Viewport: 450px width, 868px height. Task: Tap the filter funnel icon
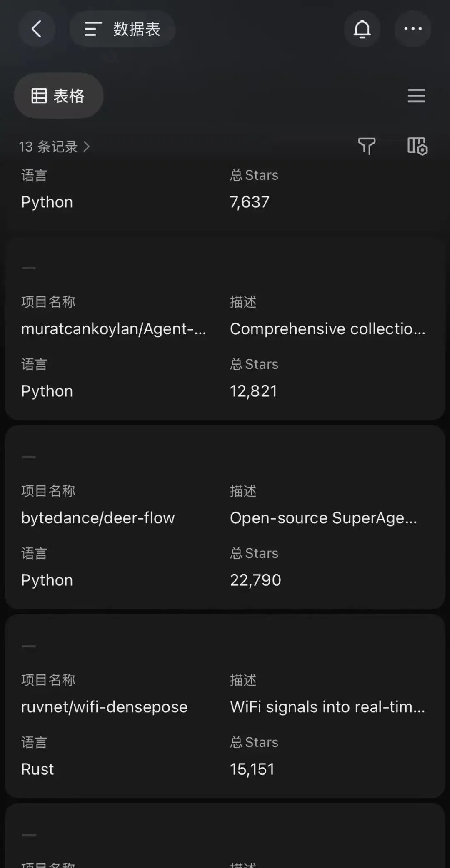[x=367, y=146]
